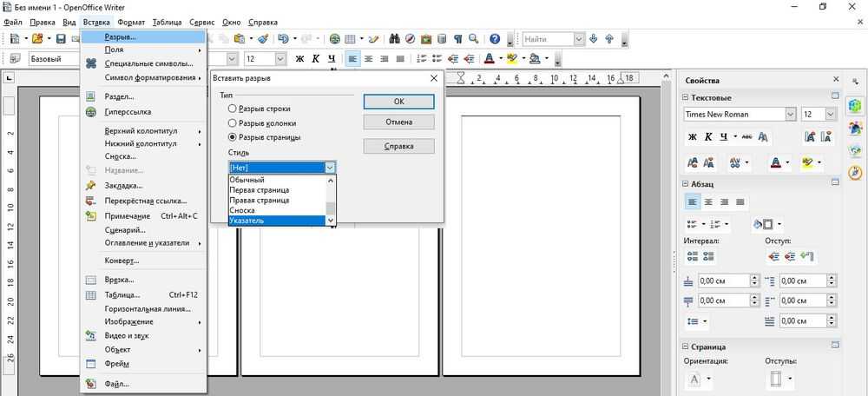
Task: Click the Find & Replace binoculars icon
Action: click(394, 39)
